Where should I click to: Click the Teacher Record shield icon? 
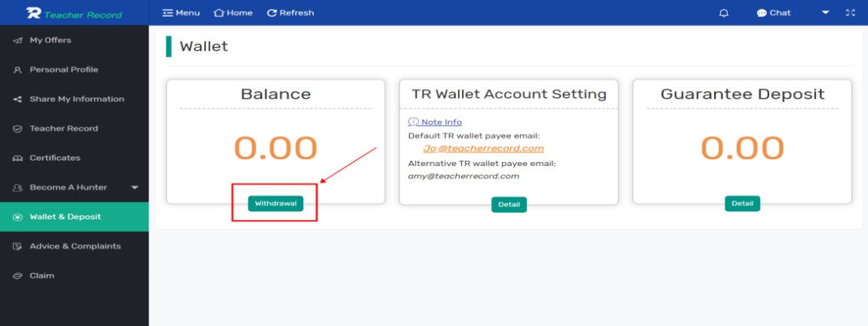pyautogui.click(x=18, y=129)
